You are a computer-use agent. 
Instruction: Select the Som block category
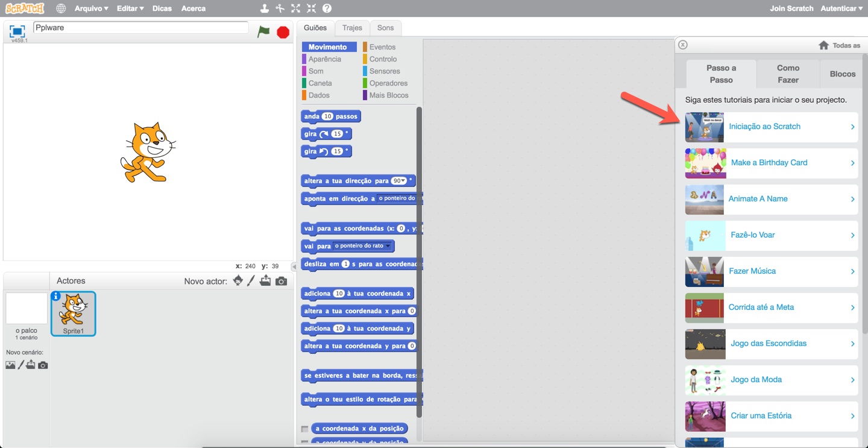coord(316,71)
